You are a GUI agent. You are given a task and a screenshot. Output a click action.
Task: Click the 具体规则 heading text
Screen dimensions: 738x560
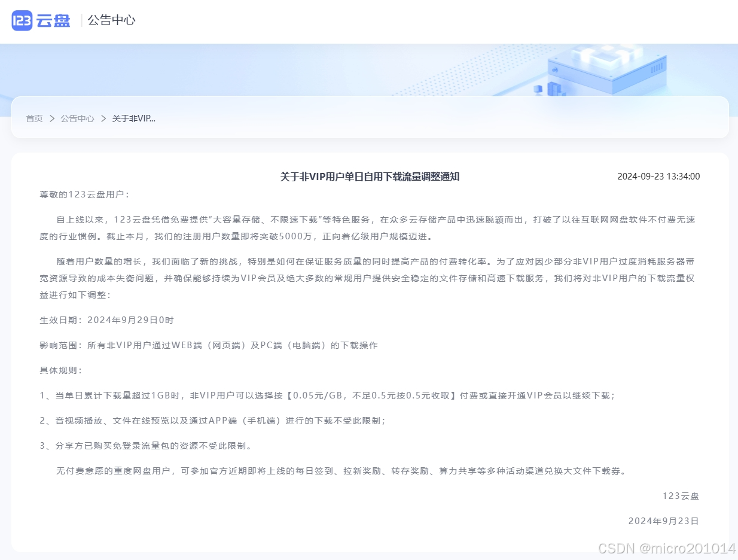pyautogui.click(x=60, y=370)
